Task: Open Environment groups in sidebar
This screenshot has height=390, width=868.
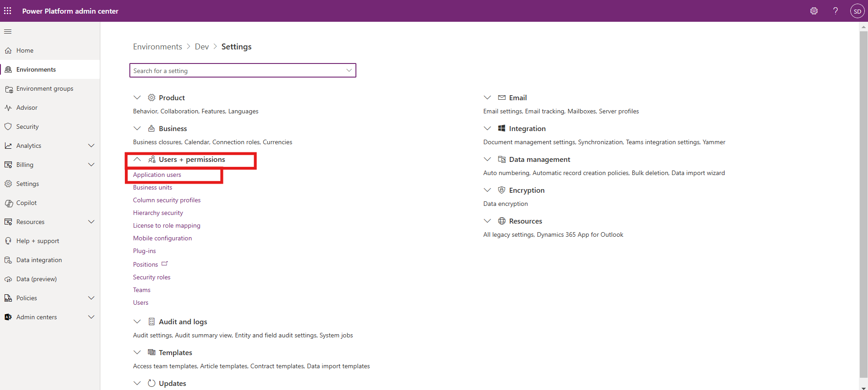Action: [44, 89]
